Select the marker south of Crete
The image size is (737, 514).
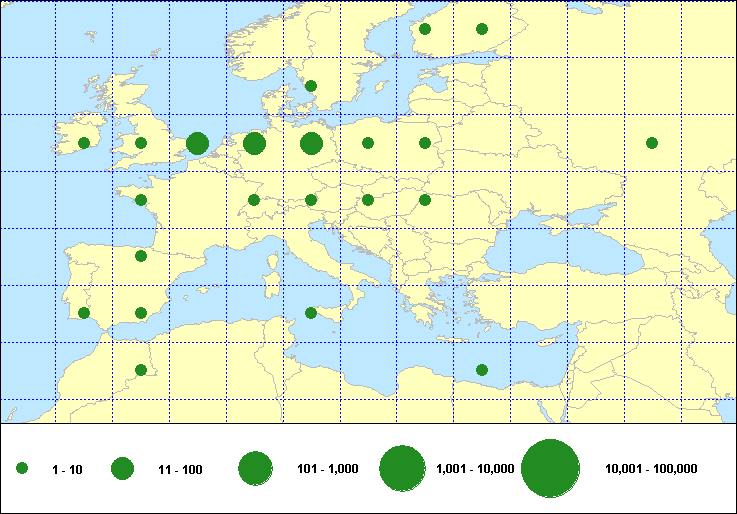pos(482,370)
